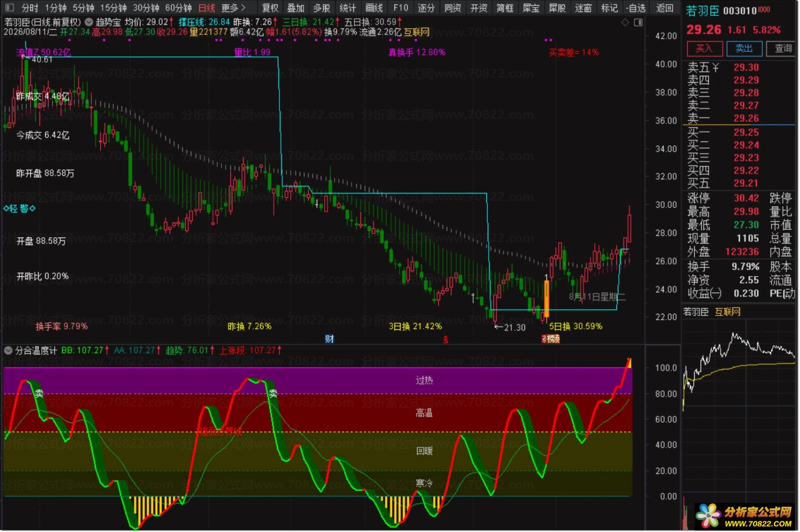The width and height of the screenshot is (800, 532).
Task: Open the 犀股 toolbar item
Action: [x=557, y=8]
